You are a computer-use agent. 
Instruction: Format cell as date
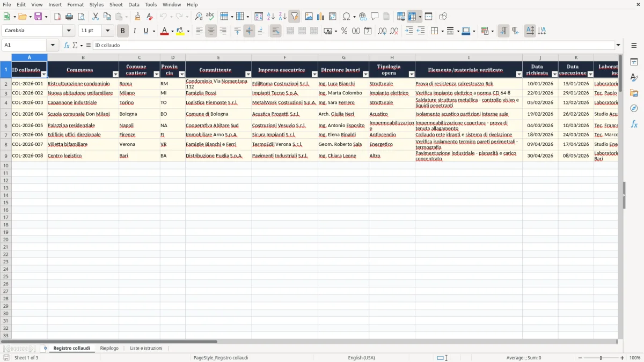[x=368, y=31]
